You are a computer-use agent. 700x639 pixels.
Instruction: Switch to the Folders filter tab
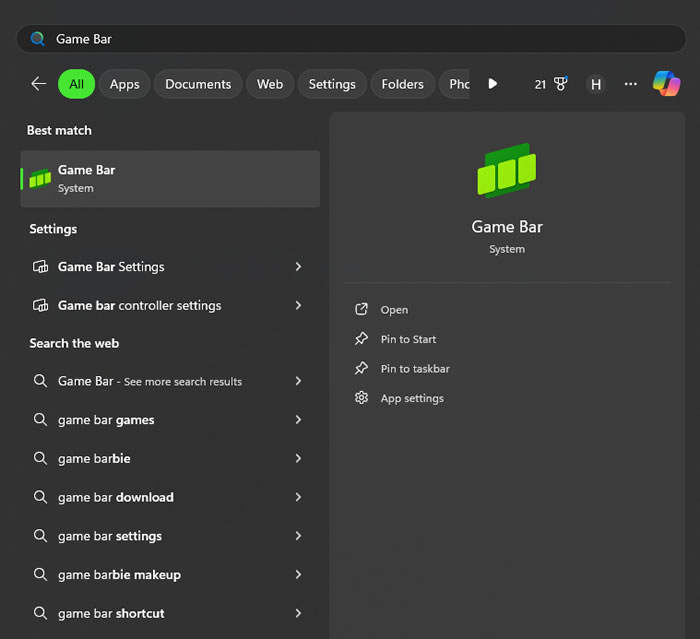[402, 84]
